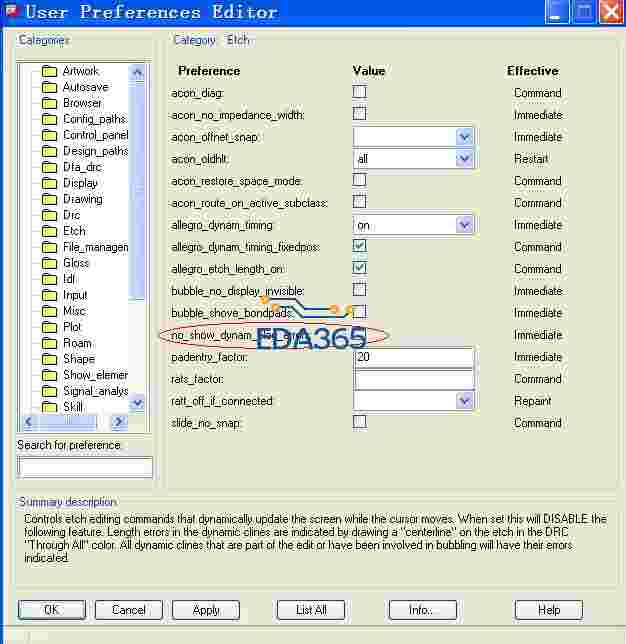Apply the preference changes
The image size is (626, 644).
tap(206, 610)
